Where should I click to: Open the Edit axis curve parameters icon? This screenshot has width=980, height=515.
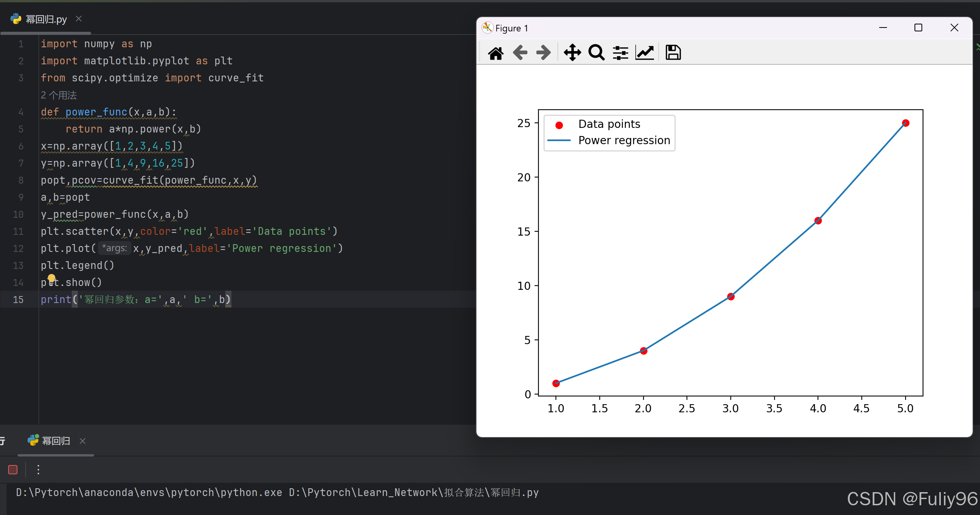tap(645, 53)
